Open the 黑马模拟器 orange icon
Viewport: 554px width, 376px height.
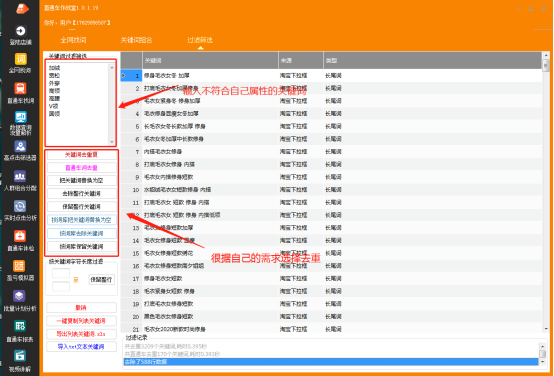(19, 266)
